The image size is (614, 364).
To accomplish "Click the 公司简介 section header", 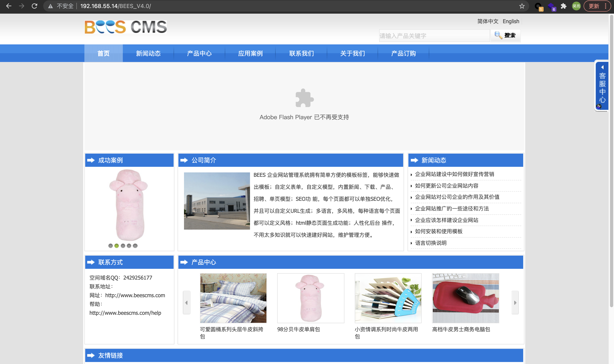I will (291, 160).
